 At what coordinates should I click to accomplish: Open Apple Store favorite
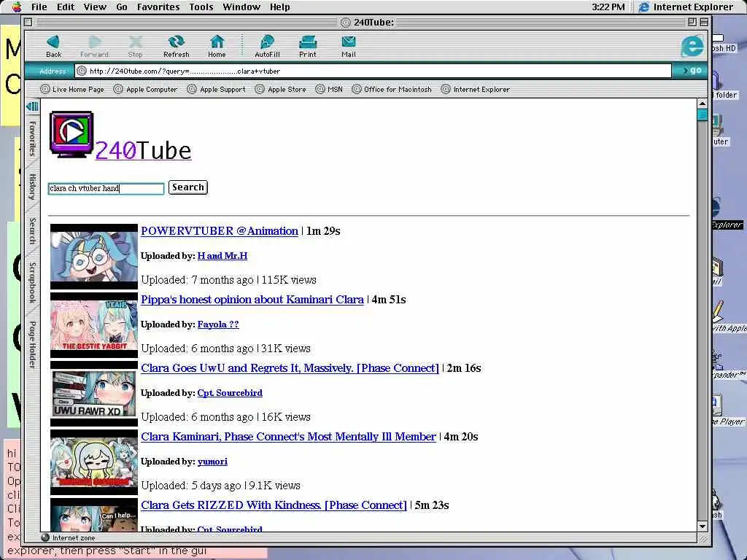tap(281, 89)
